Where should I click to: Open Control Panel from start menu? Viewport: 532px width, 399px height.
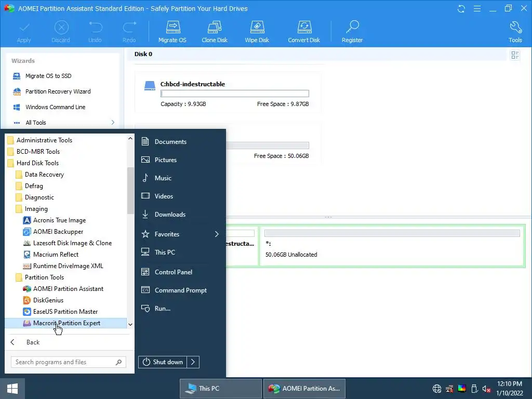[174, 272]
